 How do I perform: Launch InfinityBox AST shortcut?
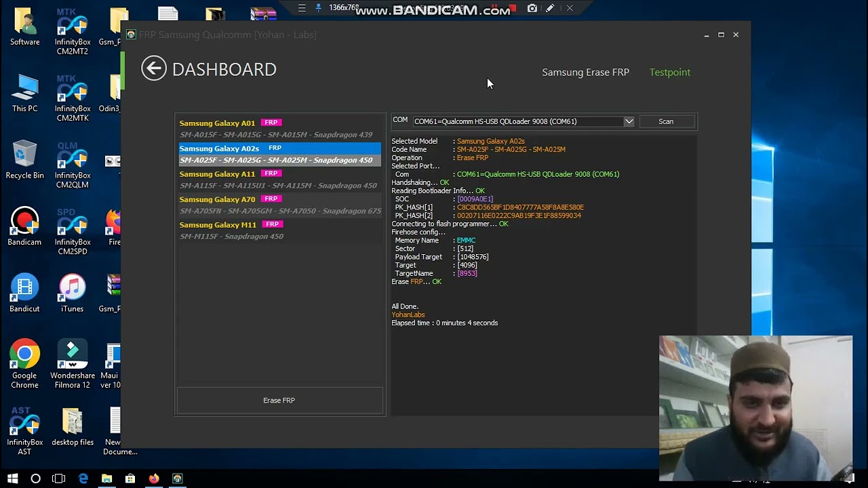pos(24,431)
